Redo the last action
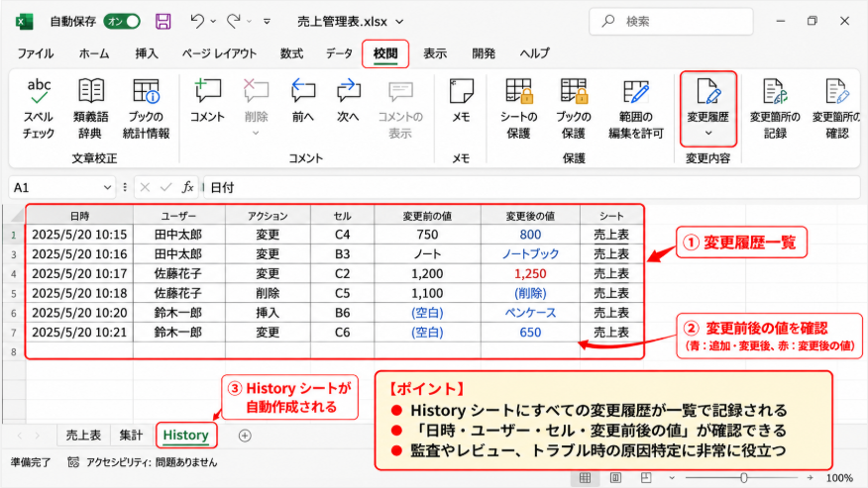 click(x=233, y=22)
